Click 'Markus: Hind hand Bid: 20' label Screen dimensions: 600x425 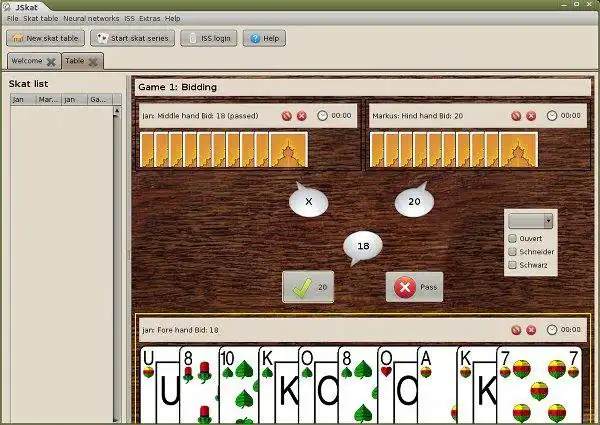[x=417, y=116]
